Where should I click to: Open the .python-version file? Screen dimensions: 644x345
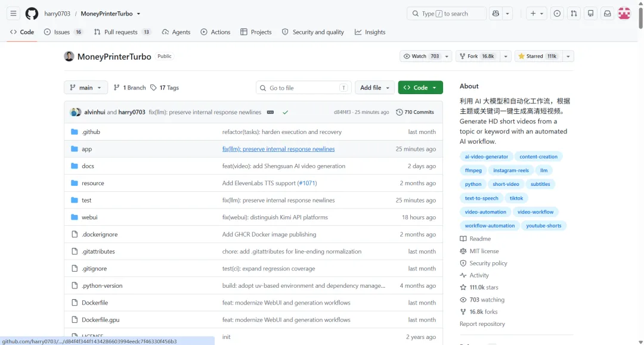coord(102,285)
